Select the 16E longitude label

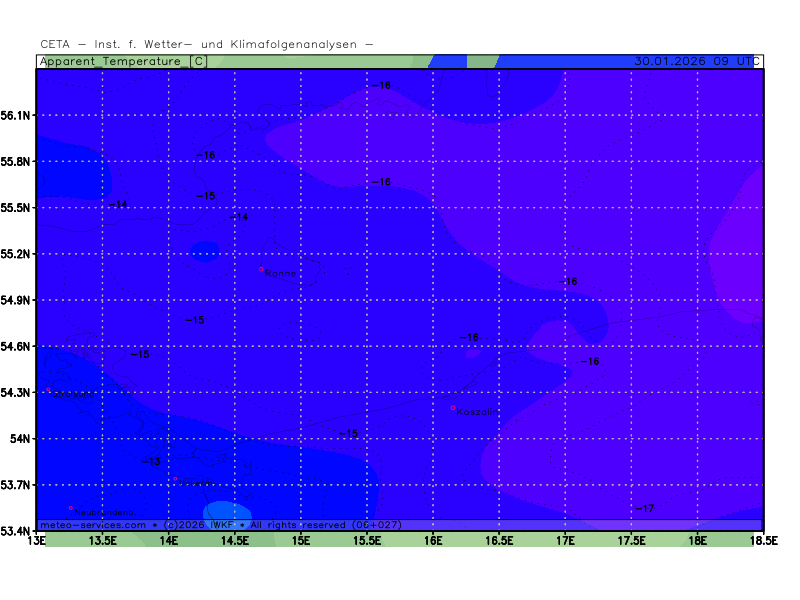click(x=433, y=541)
